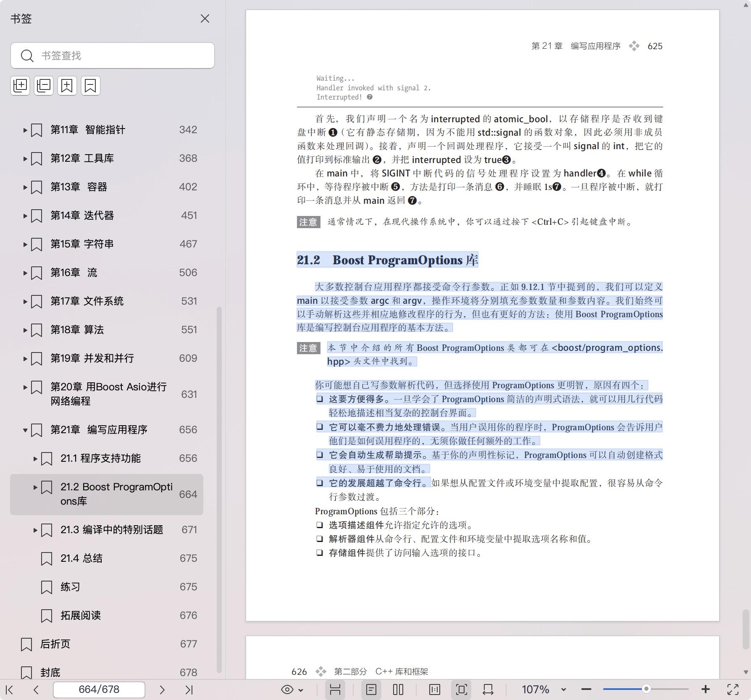Fit page to width icon

coord(488,689)
